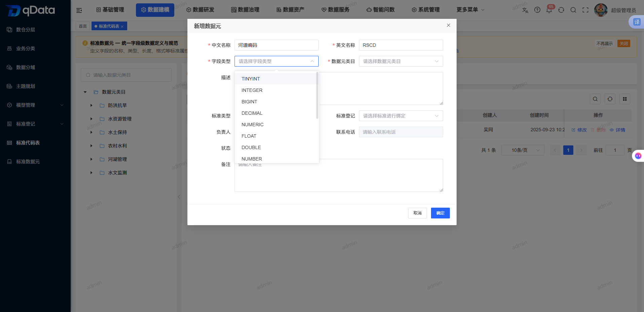Open 数据分域 in sidebar
Image resolution: width=644 pixels, height=312 pixels.
pyautogui.click(x=26, y=67)
